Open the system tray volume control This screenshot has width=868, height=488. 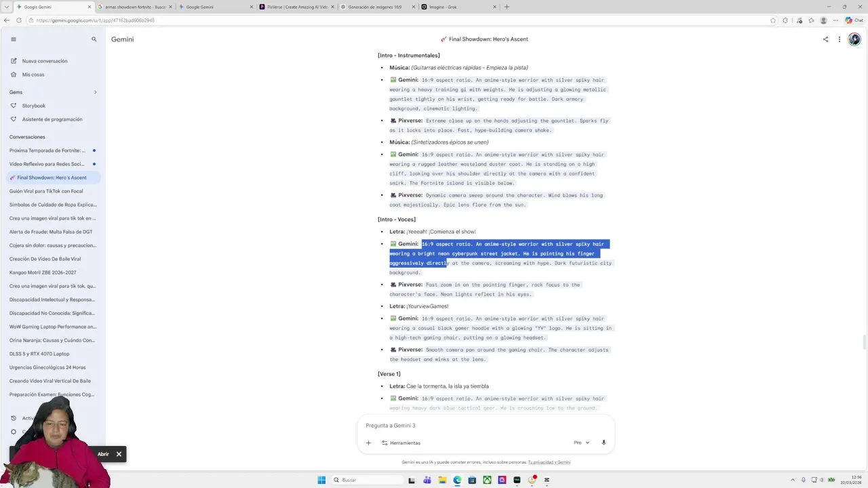point(823,480)
